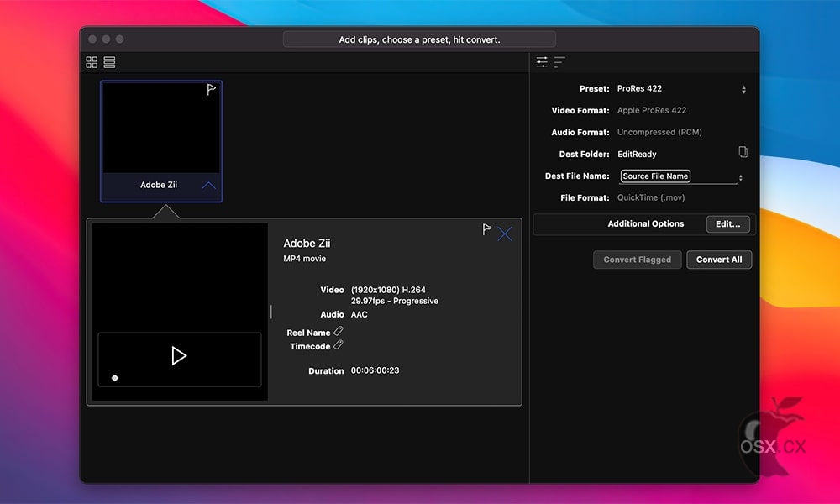The width and height of the screenshot is (840, 504).
Task: Switch to list view
Action: click(109, 62)
